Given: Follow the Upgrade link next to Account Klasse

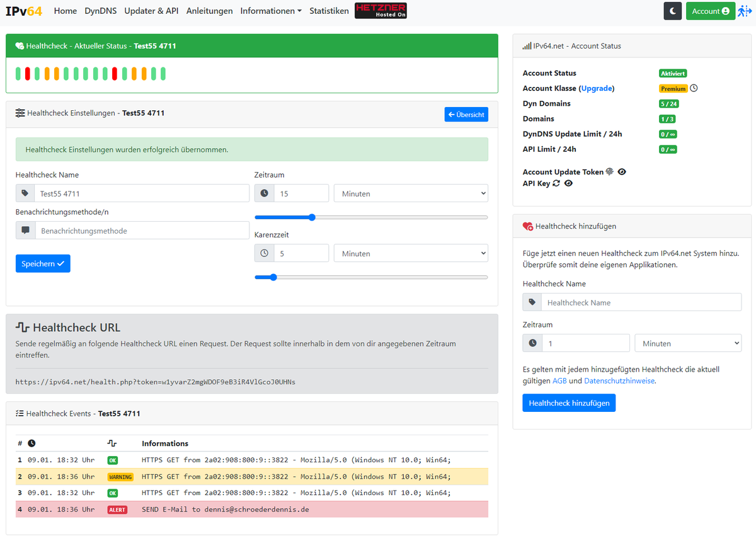Looking at the screenshot, I should coord(597,88).
